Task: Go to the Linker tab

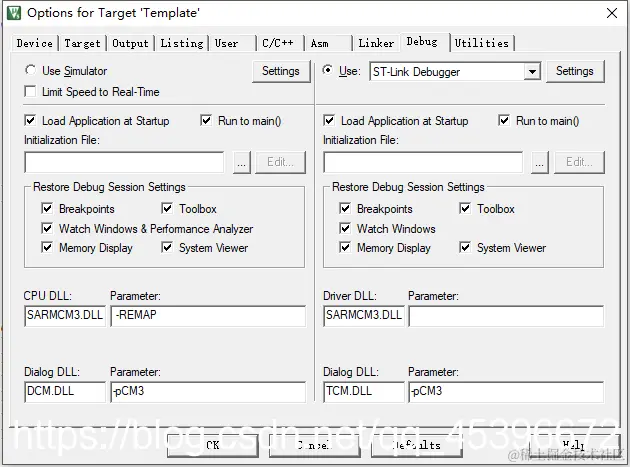Action: (376, 43)
